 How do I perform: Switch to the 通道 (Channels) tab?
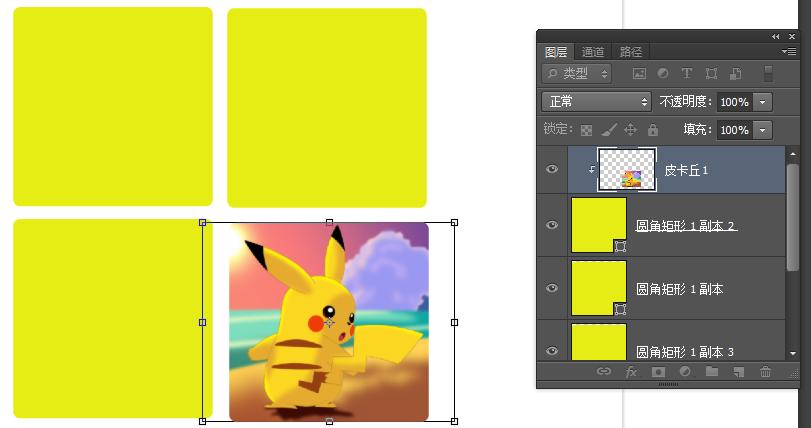[593, 52]
